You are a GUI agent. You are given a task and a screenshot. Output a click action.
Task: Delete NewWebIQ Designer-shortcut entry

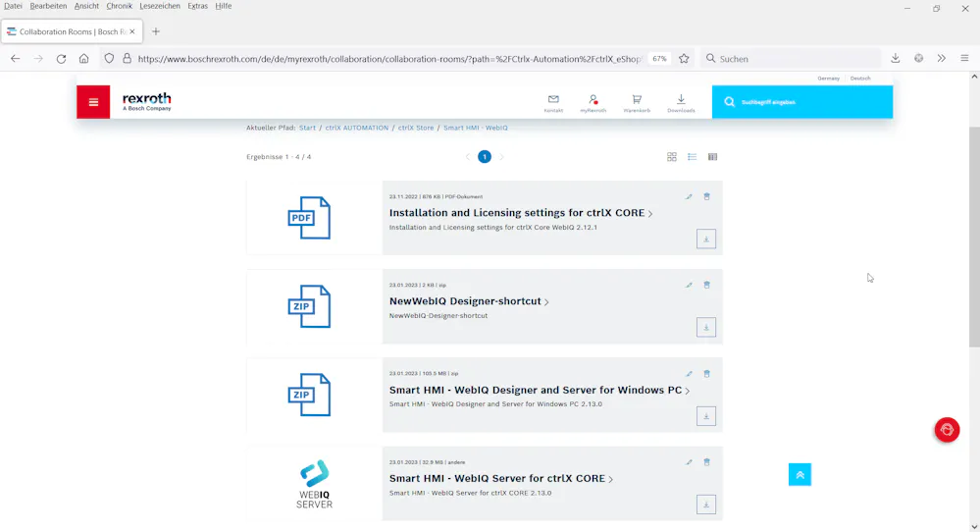tap(707, 285)
